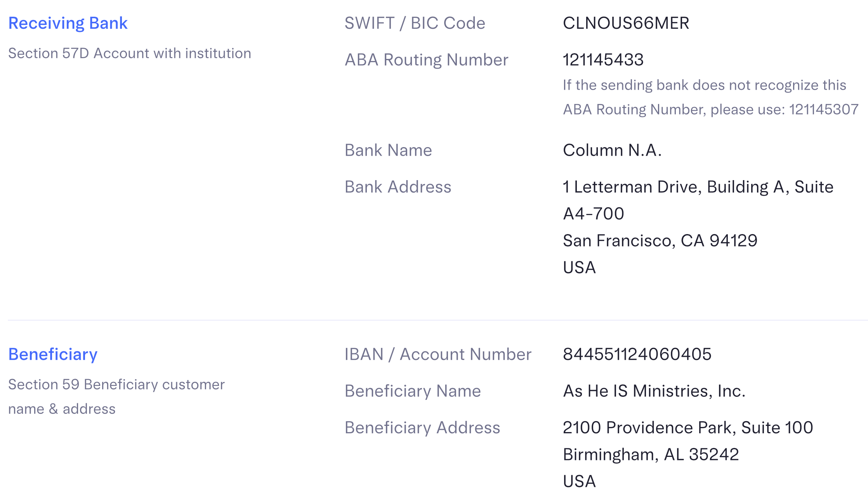The width and height of the screenshot is (868, 500).
Task: Click the Receiving Bank heading
Action: (68, 23)
